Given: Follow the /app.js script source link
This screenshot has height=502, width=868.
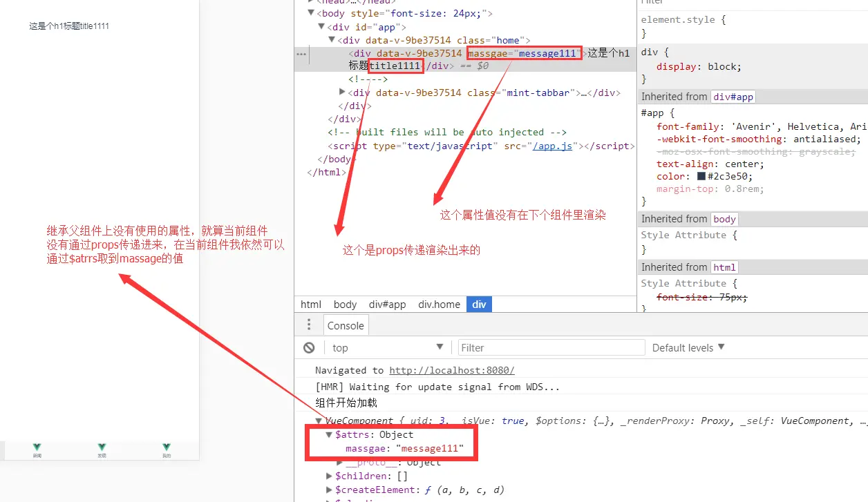Looking at the screenshot, I should [552, 146].
